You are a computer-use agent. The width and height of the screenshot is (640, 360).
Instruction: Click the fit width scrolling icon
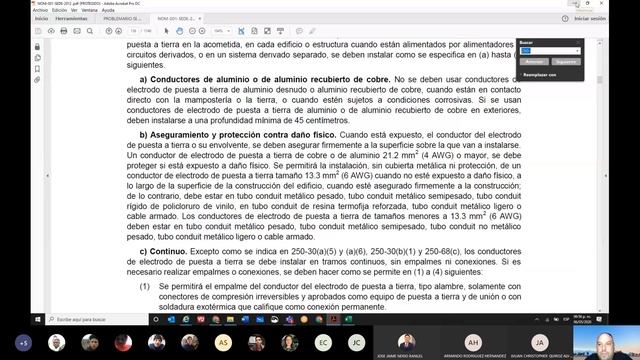point(241,31)
